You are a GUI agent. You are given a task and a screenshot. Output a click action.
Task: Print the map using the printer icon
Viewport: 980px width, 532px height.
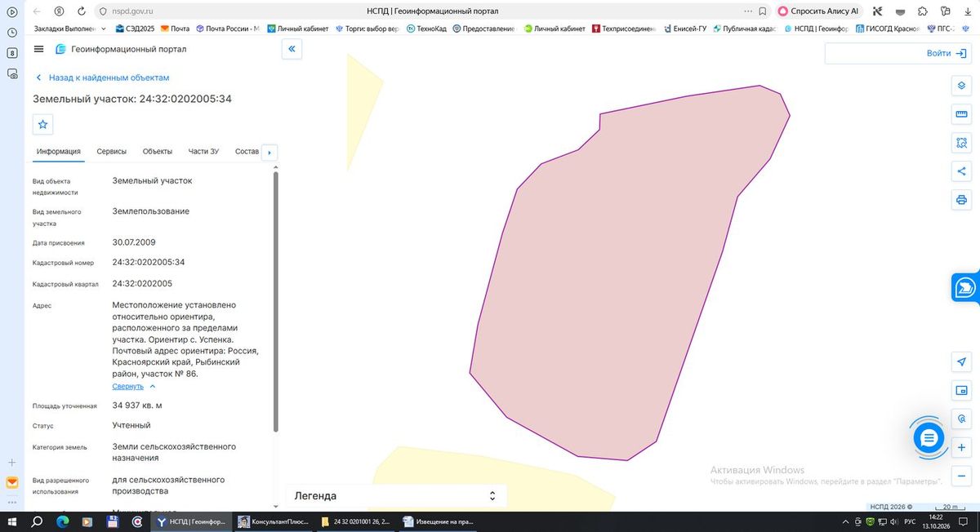click(961, 200)
